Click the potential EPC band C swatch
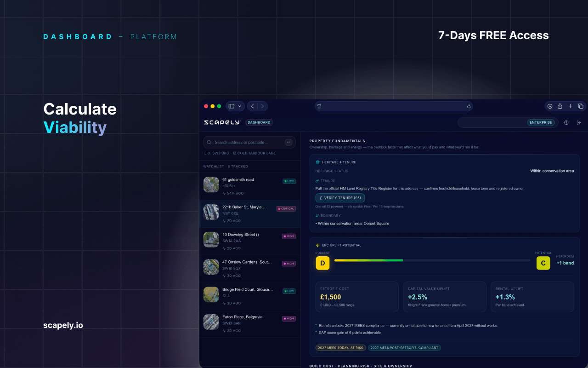The image size is (588, 368). pyautogui.click(x=543, y=263)
